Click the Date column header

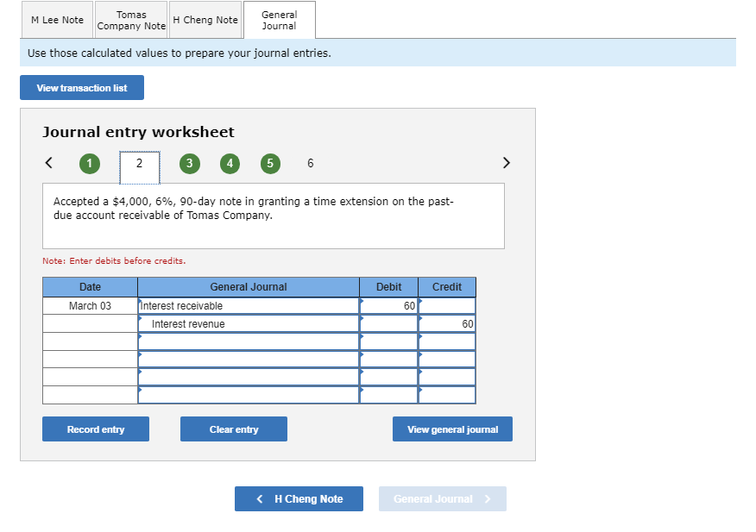90,287
